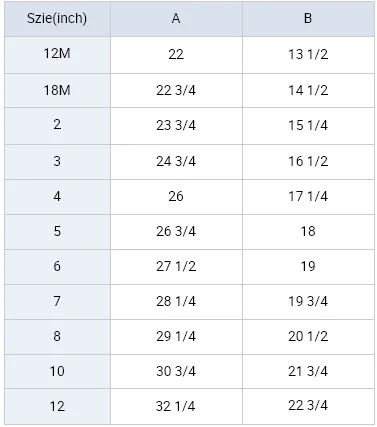This screenshot has height=427, width=377.
Task: Select the column B header cell
Action: [308, 19]
